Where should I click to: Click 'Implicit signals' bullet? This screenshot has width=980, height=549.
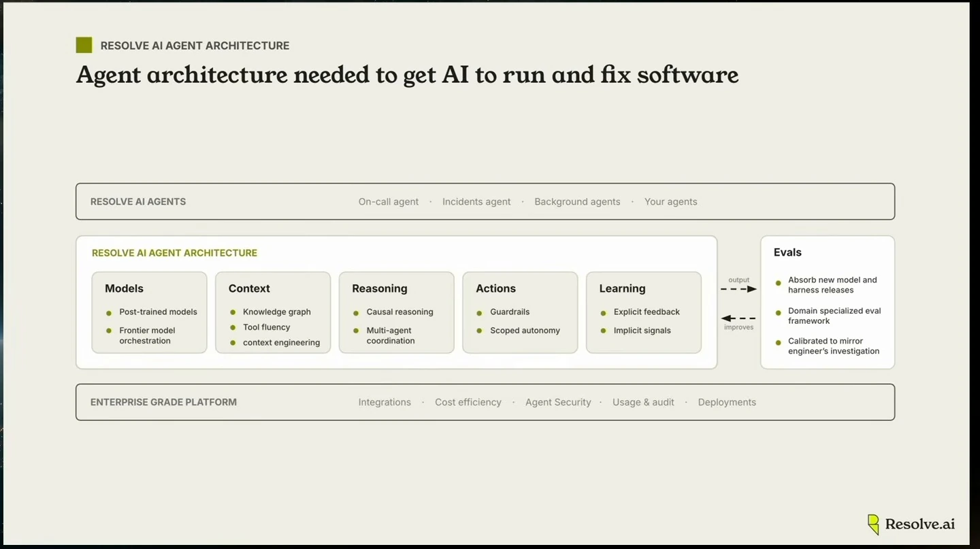pos(642,331)
